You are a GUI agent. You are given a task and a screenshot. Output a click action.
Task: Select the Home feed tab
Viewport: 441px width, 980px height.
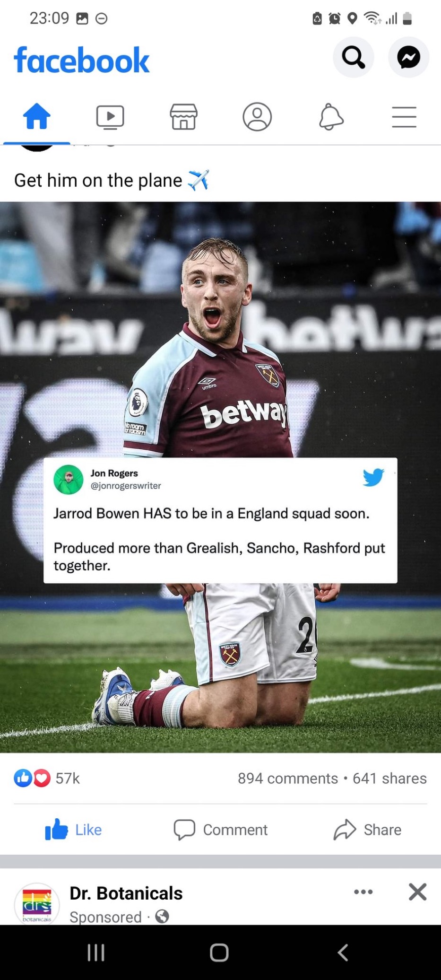point(37,116)
